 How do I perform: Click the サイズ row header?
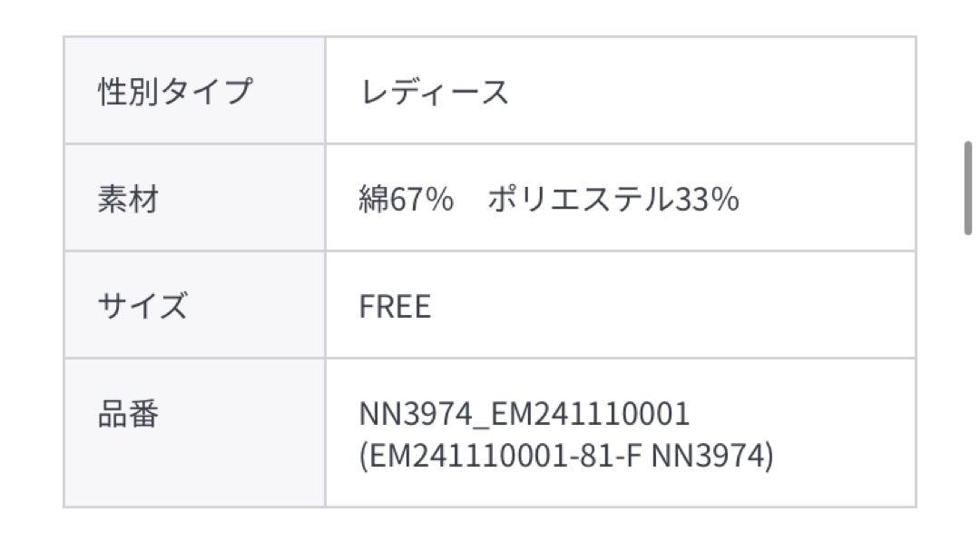click(194, 305)
